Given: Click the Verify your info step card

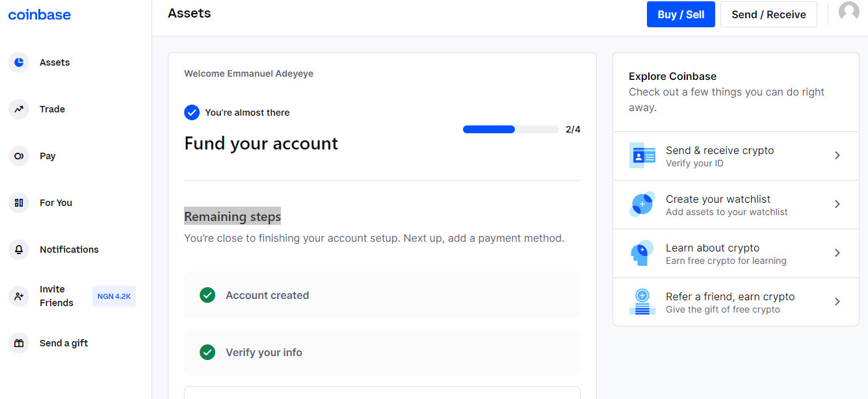Looking at the screenshot, I should pos(382,352).
